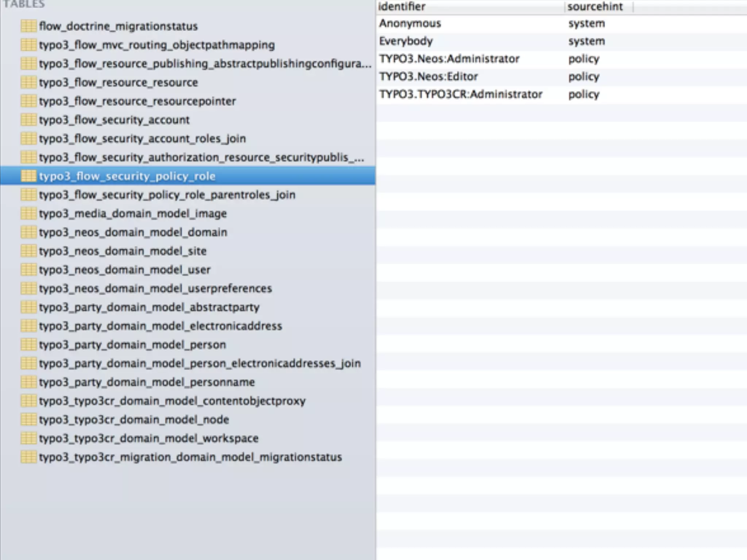Sort by the identifier column header

402,7
